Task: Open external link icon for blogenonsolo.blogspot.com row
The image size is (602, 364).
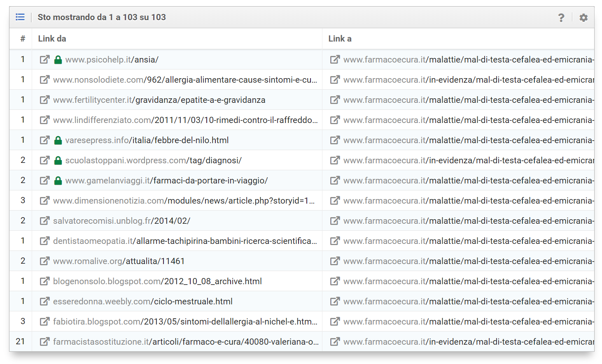Action: click(x=44, y=281)
